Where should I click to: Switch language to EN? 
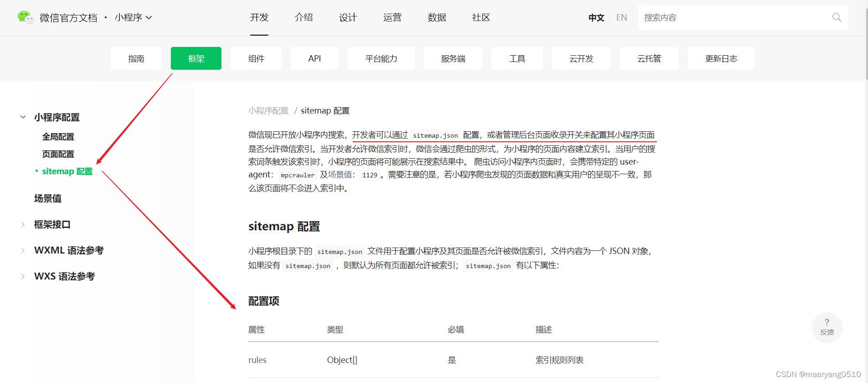[621, 17]
